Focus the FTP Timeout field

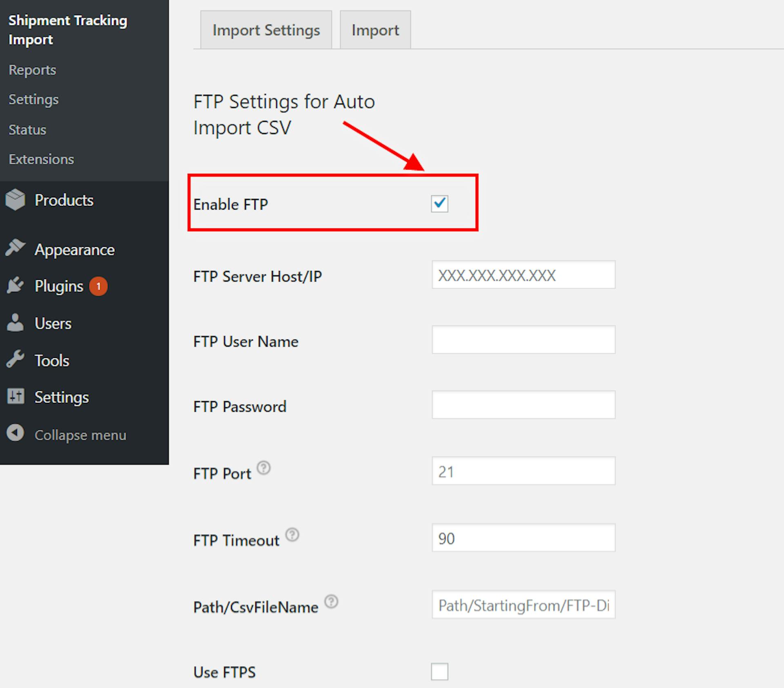click(523, 538)
